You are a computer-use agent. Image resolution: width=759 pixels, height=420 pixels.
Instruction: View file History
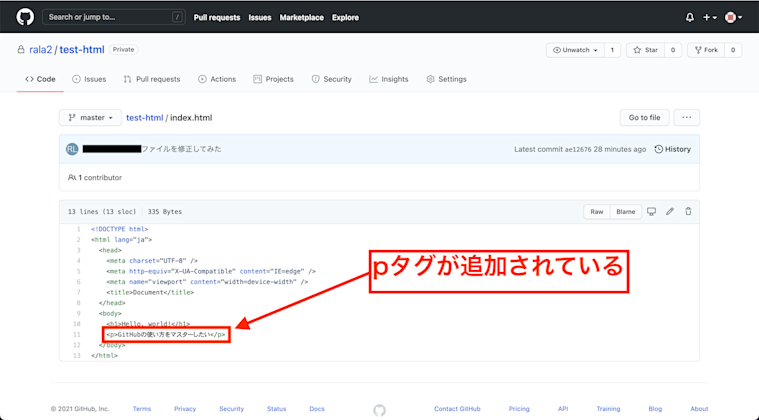click(672, 149)
